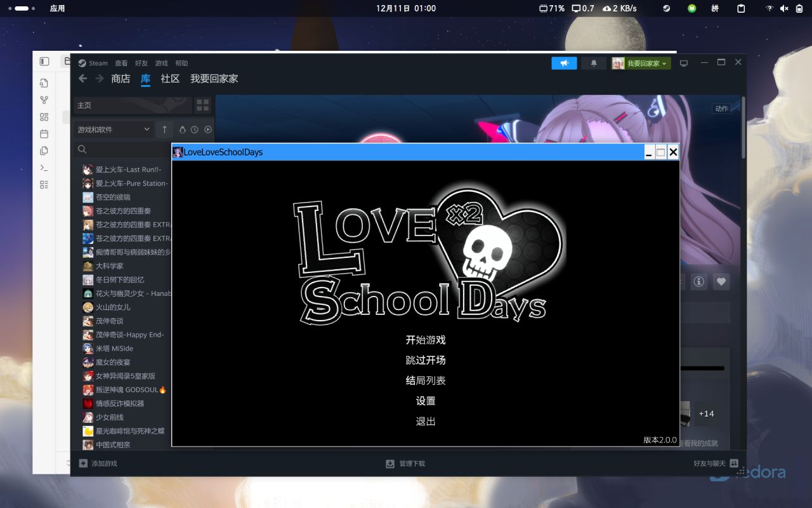Go back with Steam's back arrow
The height and width of the screenshot is (508, 812).
coord(82,79)
